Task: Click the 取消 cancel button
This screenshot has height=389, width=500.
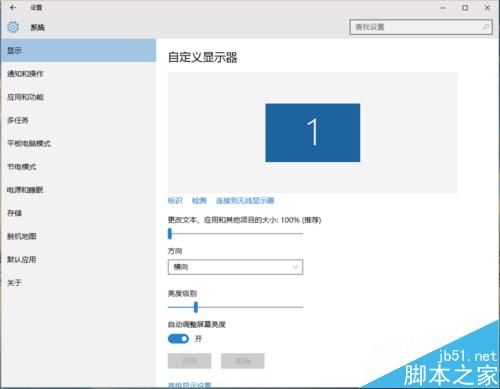Action: click(x=243, y=361)
